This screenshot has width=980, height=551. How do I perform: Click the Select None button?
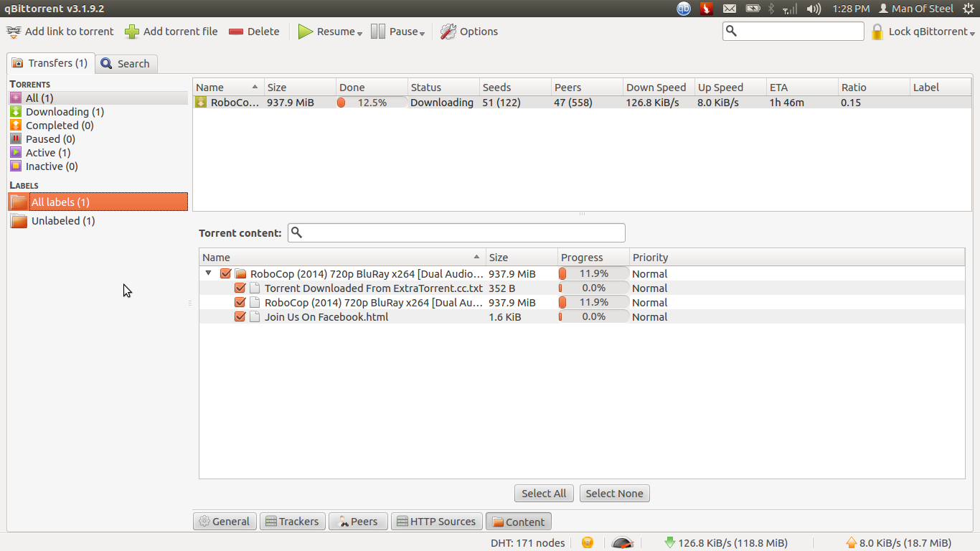point(614,493)
